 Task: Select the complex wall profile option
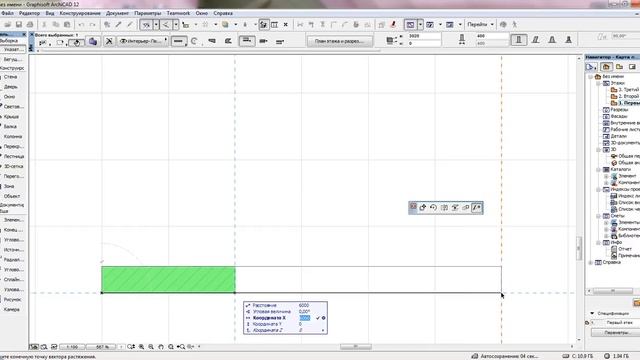point(568,40)
